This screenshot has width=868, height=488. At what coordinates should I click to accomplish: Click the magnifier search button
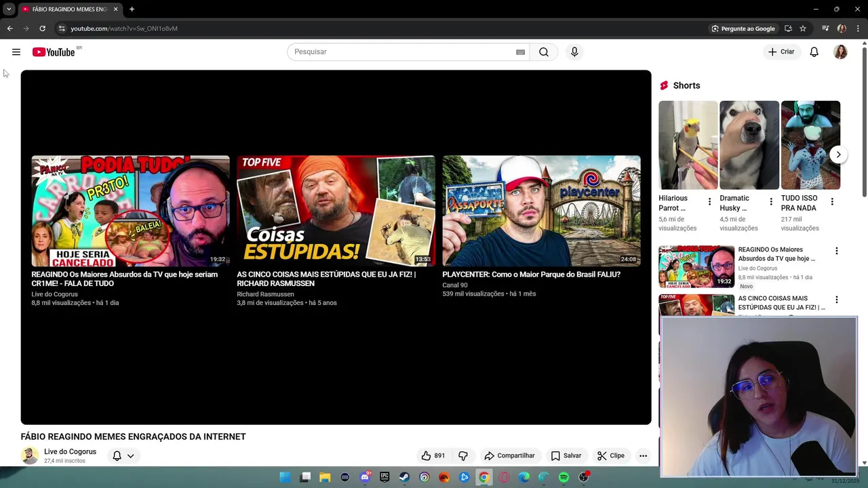point(544,52)
